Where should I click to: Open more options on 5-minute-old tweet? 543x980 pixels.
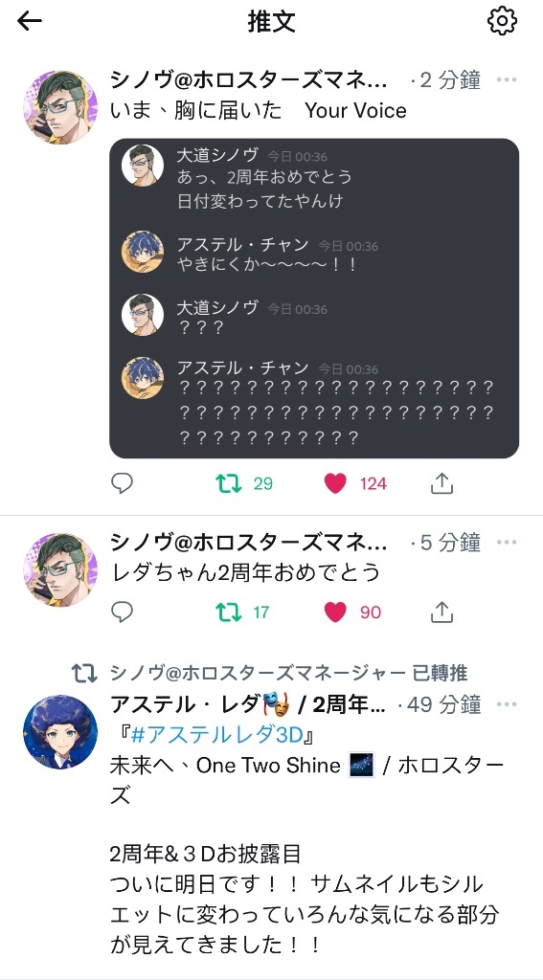[507, 543]
